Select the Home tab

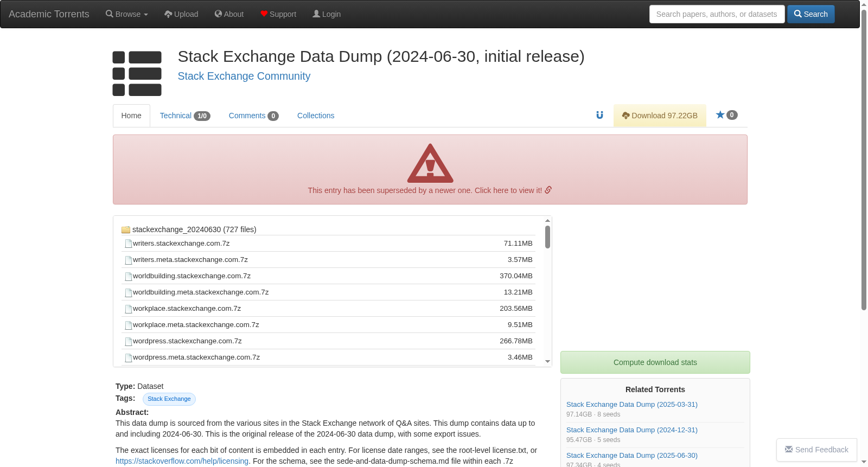tap(131, 116)
